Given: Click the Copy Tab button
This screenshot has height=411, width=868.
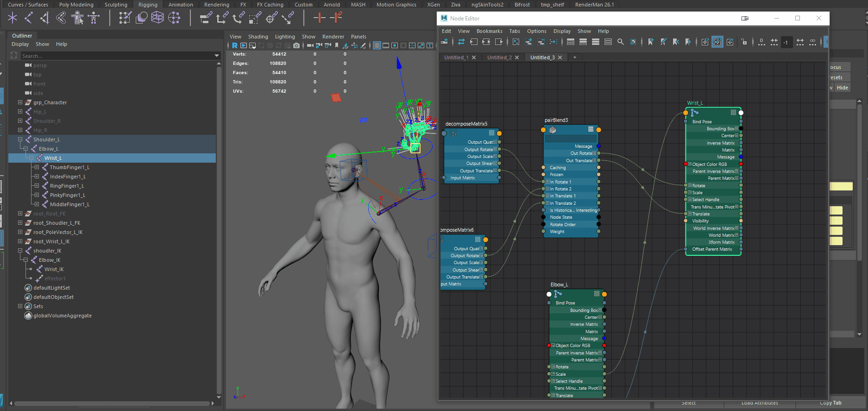Looking at the screenshot, I should pos(830,403).
